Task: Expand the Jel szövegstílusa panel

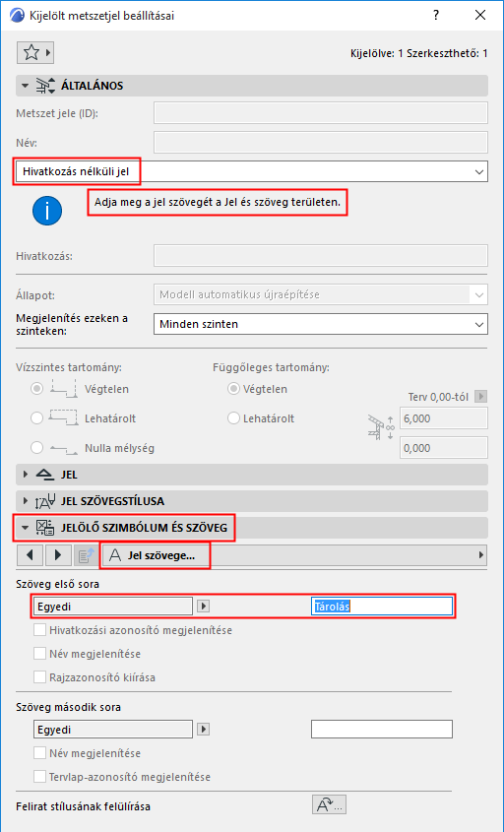Action: 25,501
